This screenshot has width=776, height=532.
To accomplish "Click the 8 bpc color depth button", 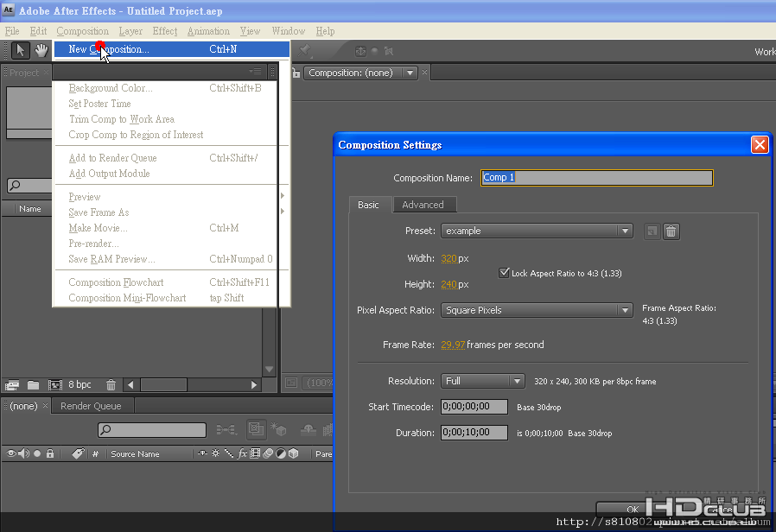I will tap(80, 384).
